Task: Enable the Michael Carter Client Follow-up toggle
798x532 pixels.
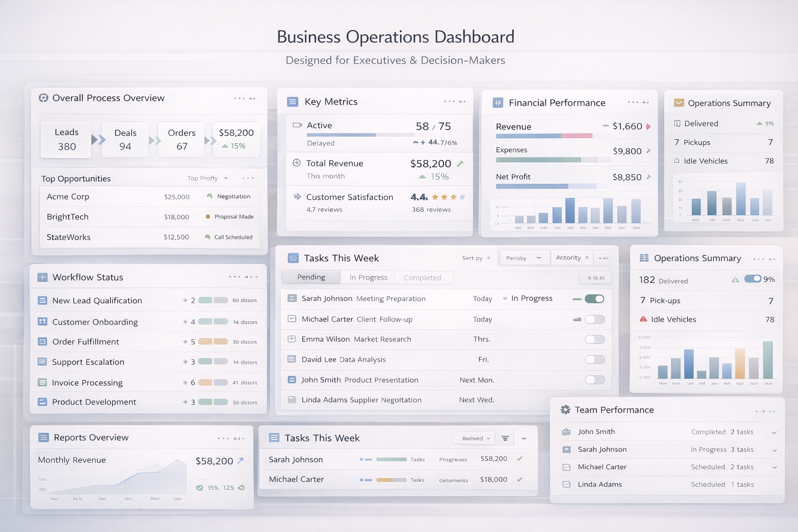Action: click(594, 320)
